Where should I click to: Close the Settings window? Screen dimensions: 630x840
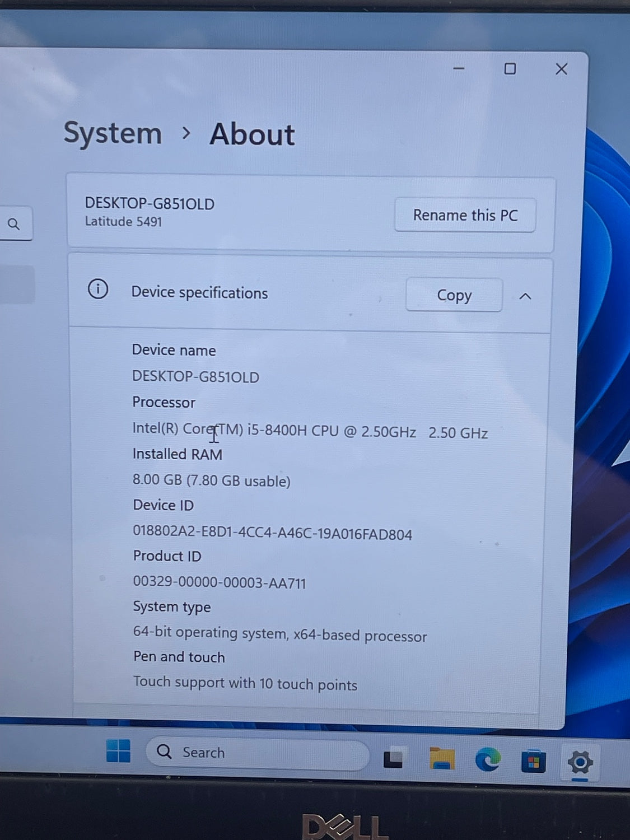(561, 69)
